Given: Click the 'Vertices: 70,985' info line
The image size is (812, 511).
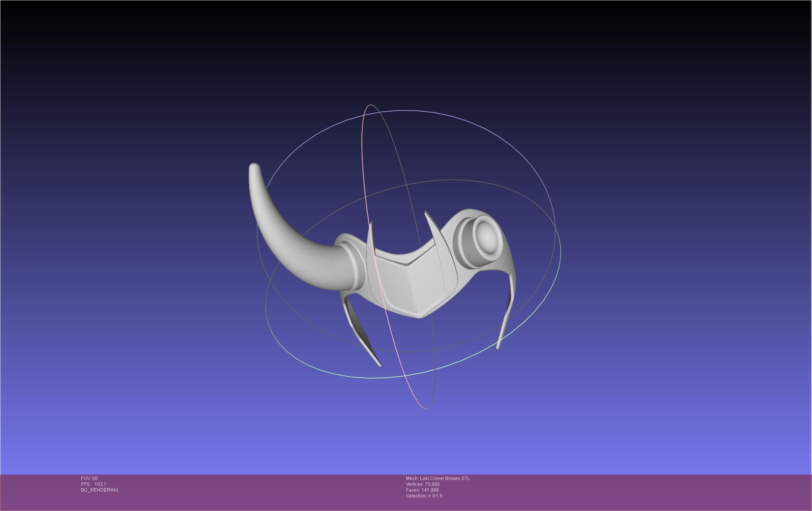Looking at the screenshot, I should (423, 484).
